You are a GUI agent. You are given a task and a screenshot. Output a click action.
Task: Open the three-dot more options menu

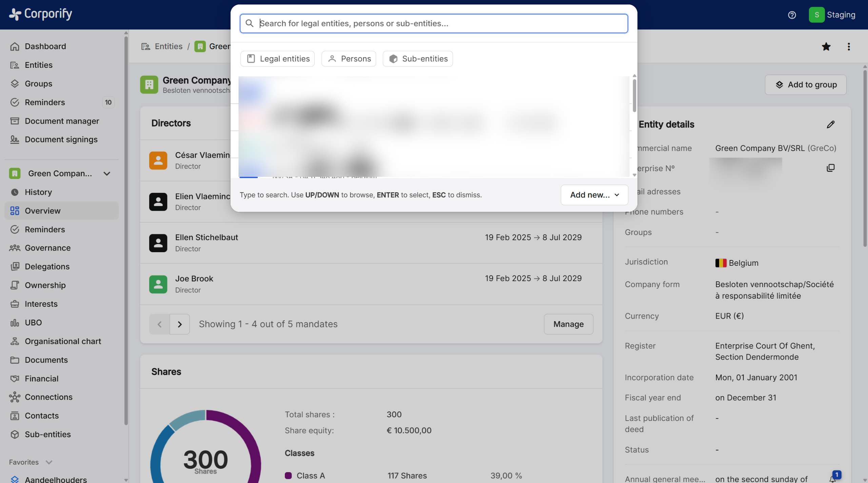coord(849,46)
